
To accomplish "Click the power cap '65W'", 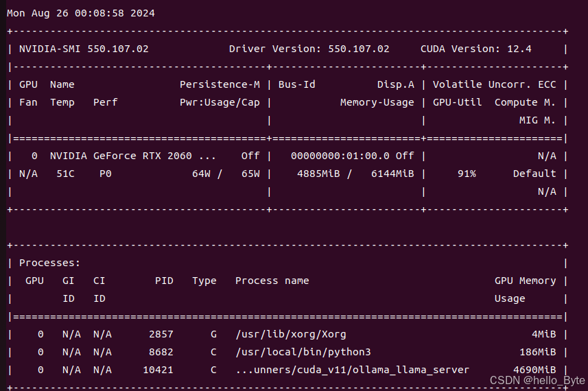I will [250, 174].
